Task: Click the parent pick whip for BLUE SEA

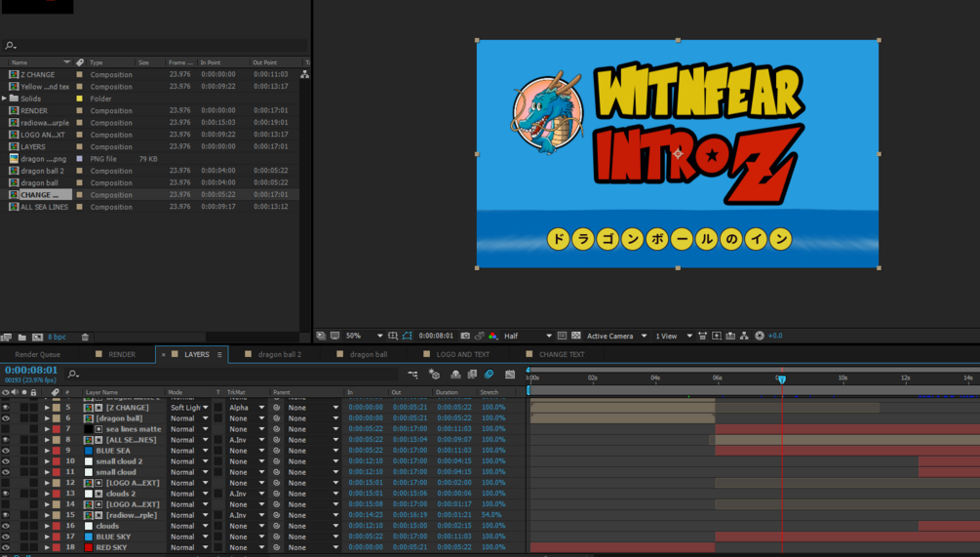Action: pyautogui.click(x=276, y=451)
